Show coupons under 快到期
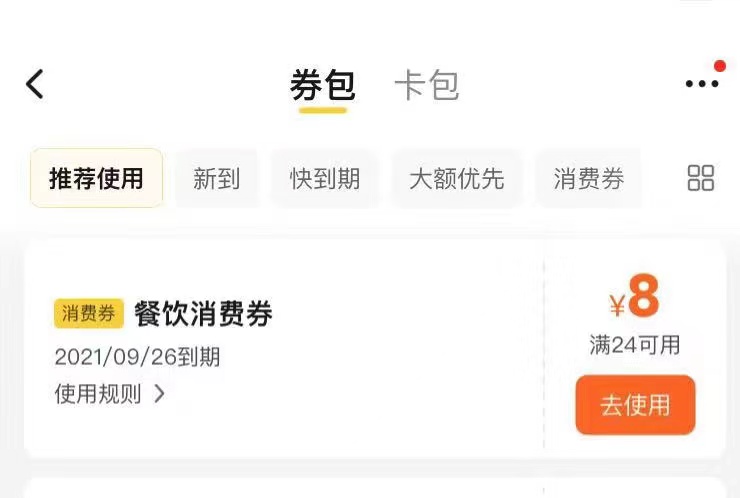740x498 pixels. tap(325, 178)
